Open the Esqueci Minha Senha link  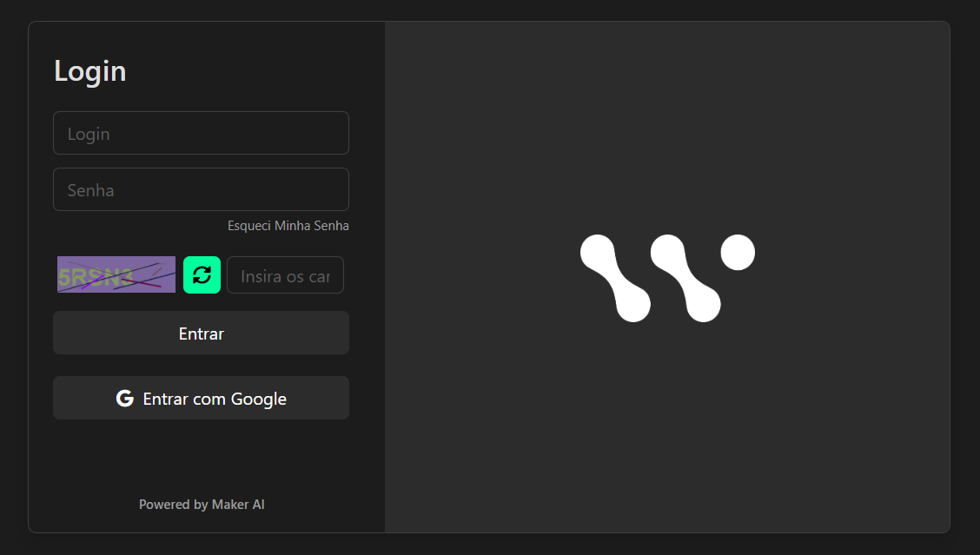(288, 226)
